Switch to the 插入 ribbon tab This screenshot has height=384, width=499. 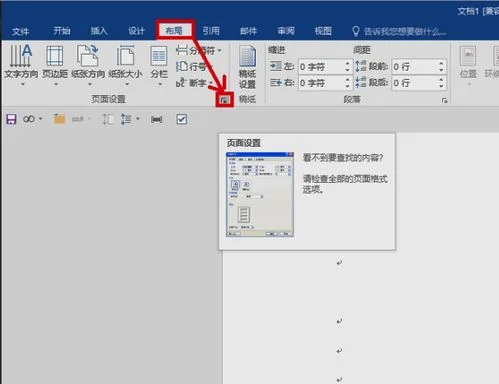pyautogui.click(x=99, y=31)
